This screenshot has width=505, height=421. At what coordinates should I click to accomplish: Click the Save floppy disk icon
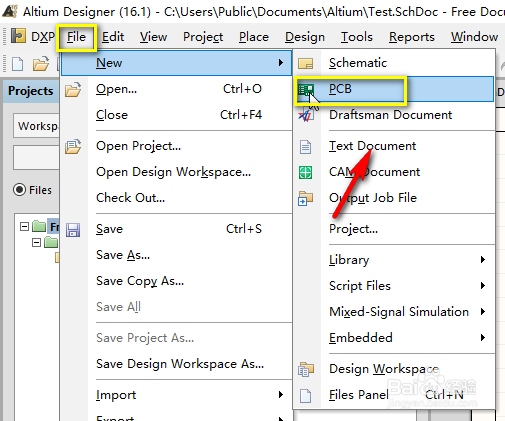(73, 230)
